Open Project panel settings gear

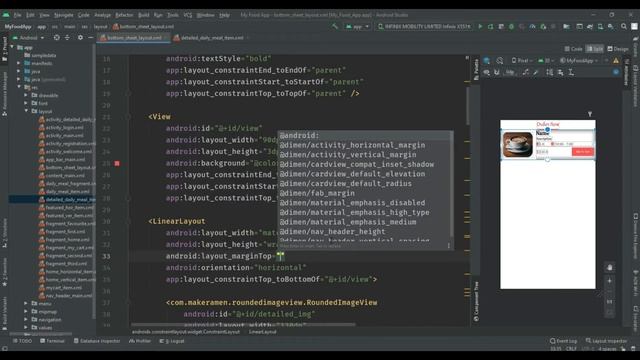pos(80,38)
